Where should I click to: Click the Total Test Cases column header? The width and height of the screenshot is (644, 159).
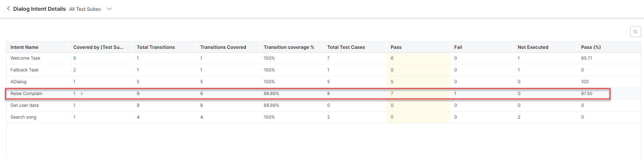(346, 47)
